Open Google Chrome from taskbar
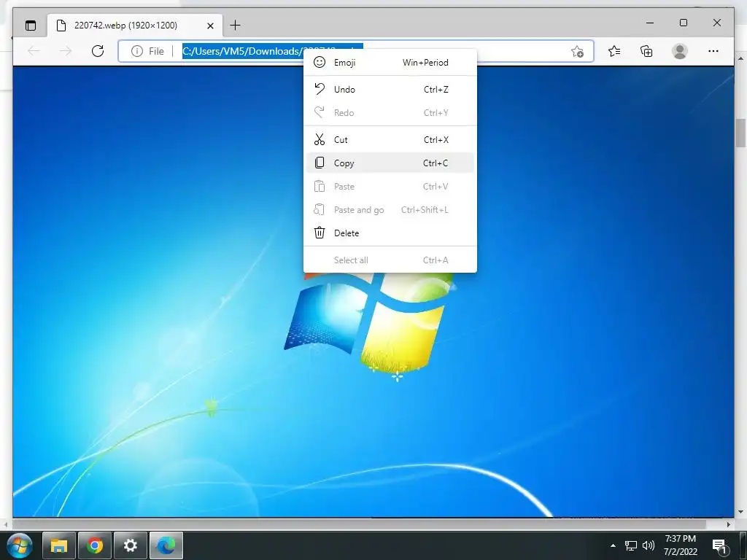747x560 pixels. tap(95, 545)
